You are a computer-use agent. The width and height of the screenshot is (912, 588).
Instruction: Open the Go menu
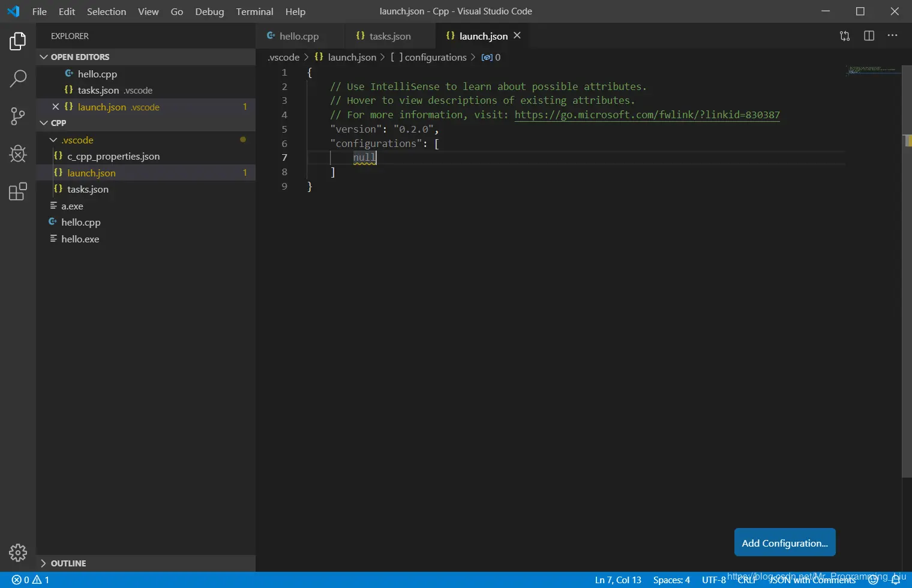point(177,11)
